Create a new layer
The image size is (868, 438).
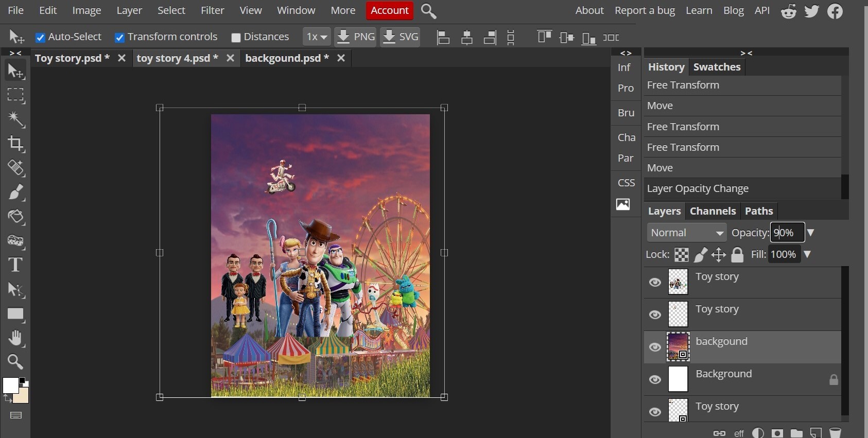tap(816, 433)
